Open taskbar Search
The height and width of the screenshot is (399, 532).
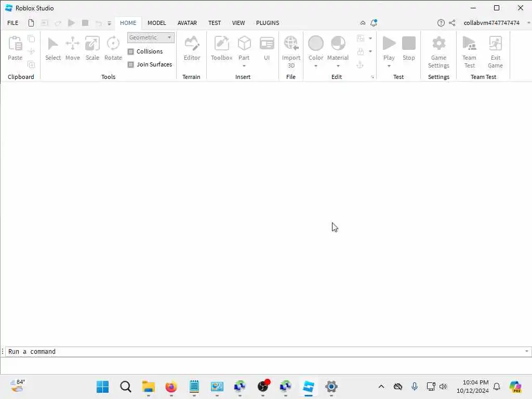click(x=126, y=387)
